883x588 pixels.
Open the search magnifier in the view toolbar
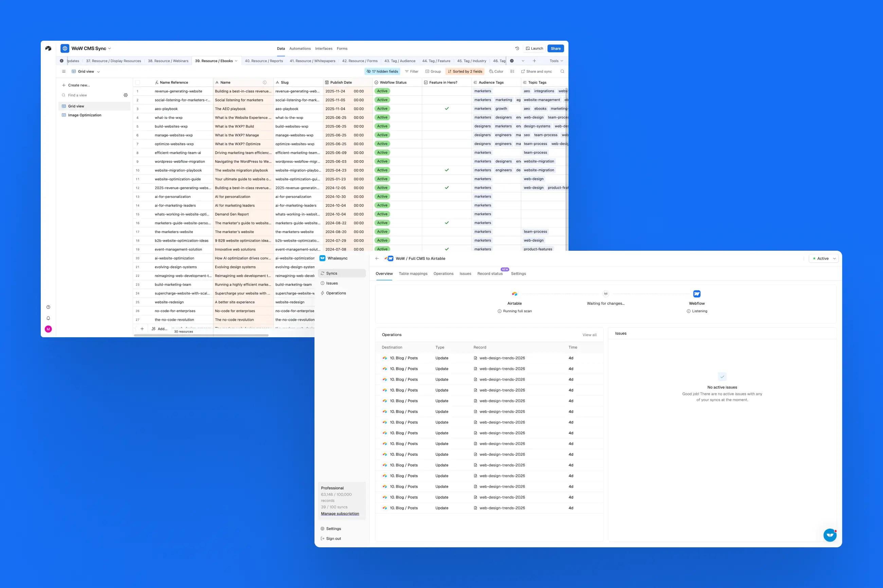point(562,71)
